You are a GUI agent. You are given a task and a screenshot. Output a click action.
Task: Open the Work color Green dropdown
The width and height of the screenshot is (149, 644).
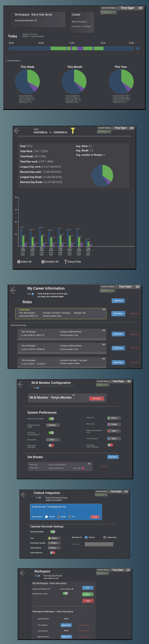[114, 418]
